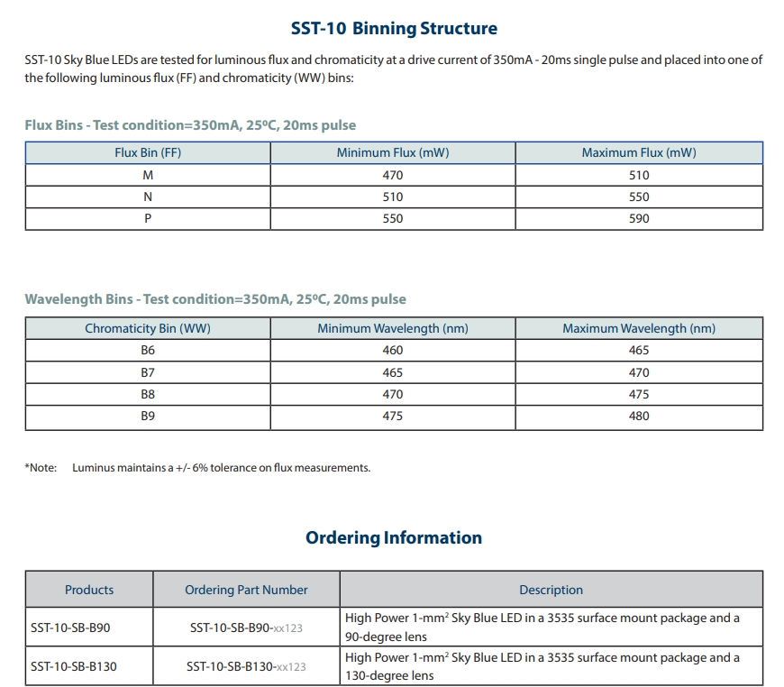Viewport: 784px width, 687px height.
Task: Click the 'SST-10 Binning Structure' heading
Action: [394, 29]
